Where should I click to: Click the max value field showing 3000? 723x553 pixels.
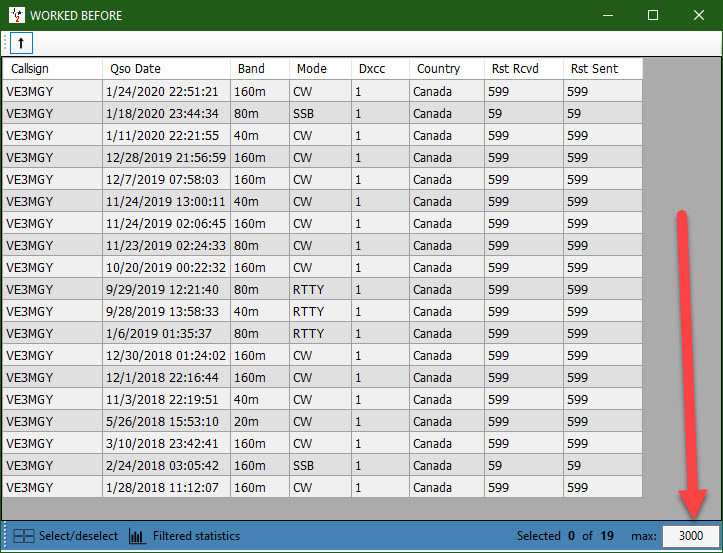(691, 536)
